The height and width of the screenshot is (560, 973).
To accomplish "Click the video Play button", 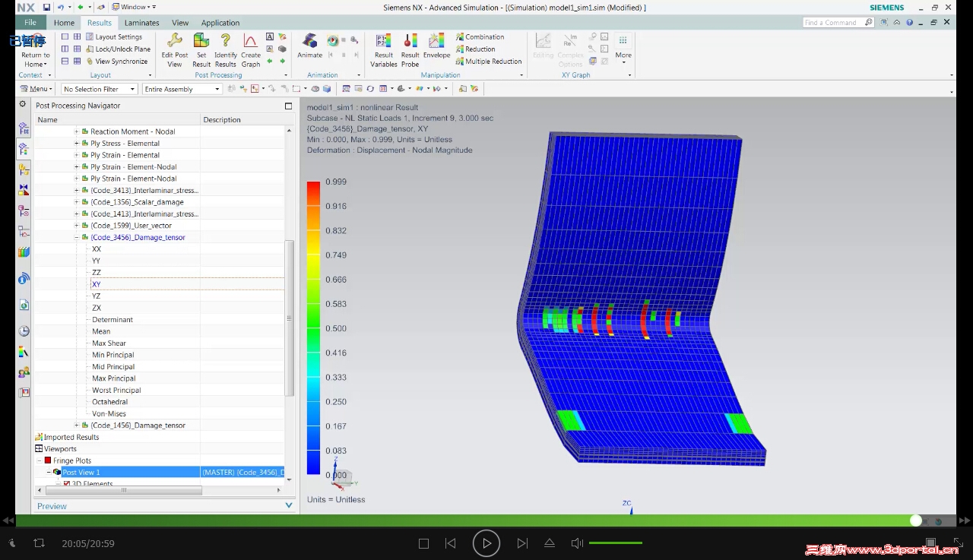I will 486,543.
